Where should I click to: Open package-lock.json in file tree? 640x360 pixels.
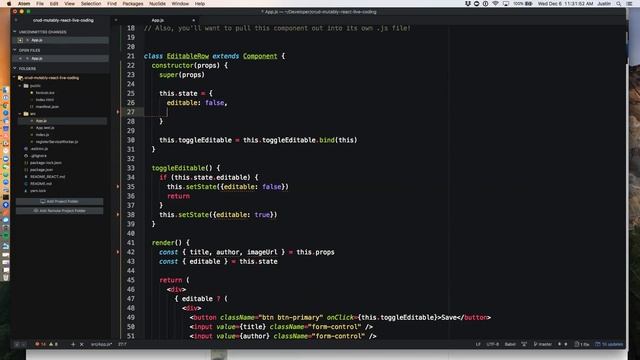point(46,163)
